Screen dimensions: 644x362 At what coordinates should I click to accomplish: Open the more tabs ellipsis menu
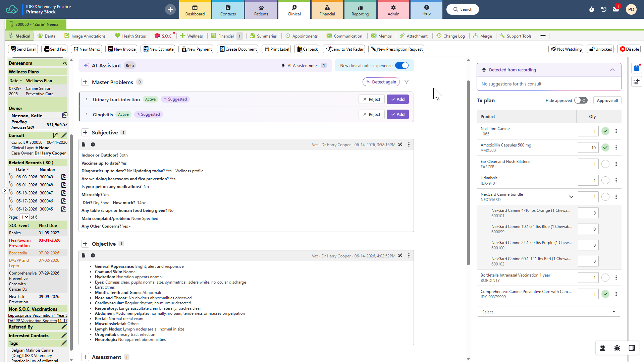[543, 36]
